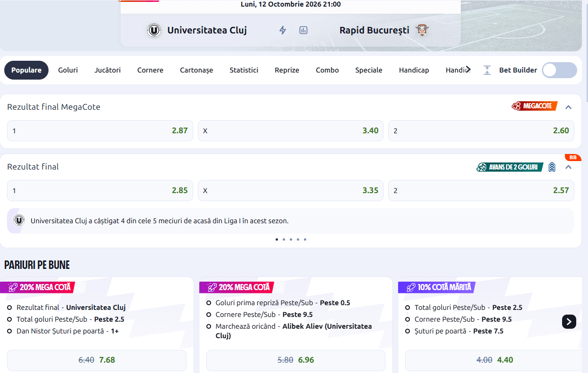Bet on 1 at 2.87 MegaCote

(100, 130)
